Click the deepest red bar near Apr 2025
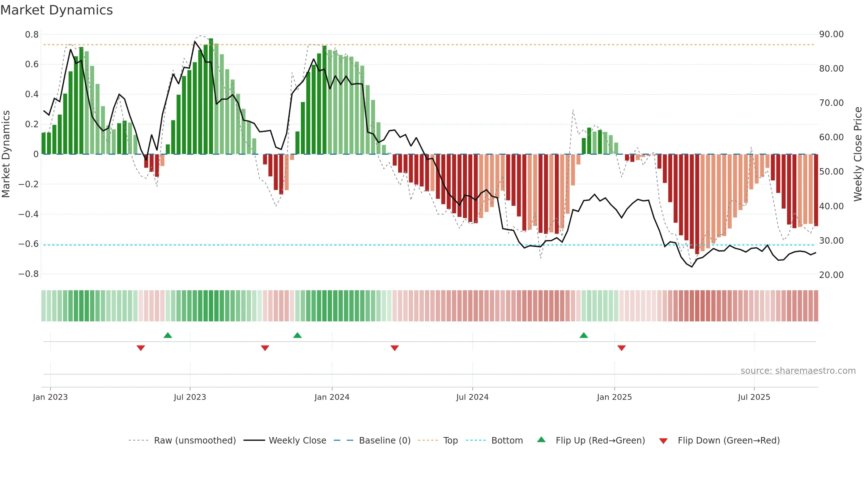The height and width of the screenshot is (488, 868). click(x=697, y=204)
